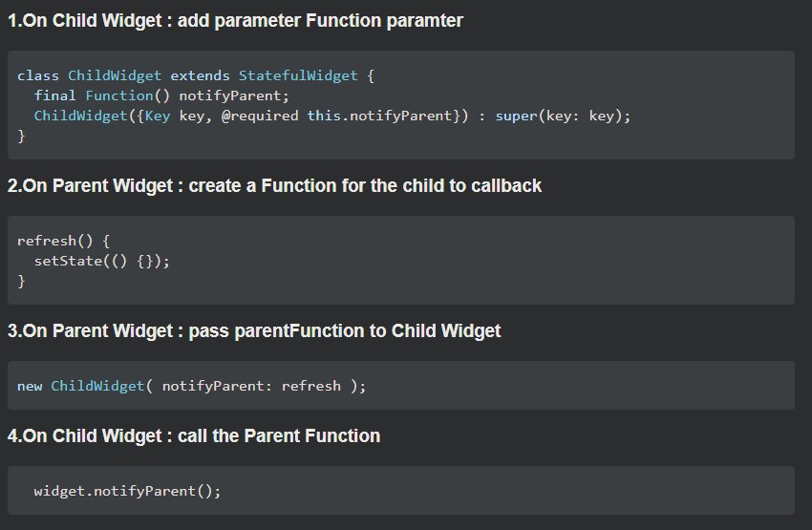812x530 pixels.
Task: Click the 'setState(() {});' line
Action: pyautogui.click(x=102, y=261)
